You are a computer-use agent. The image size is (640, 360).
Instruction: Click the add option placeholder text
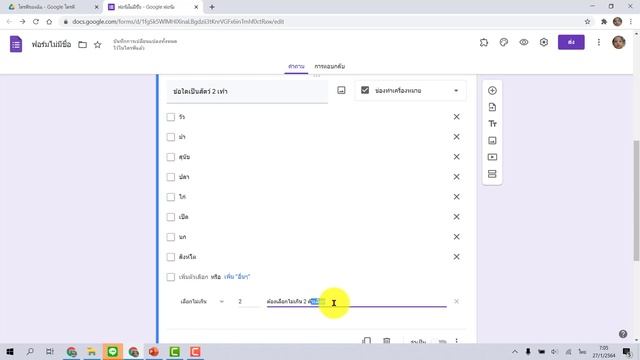point(193,277)
